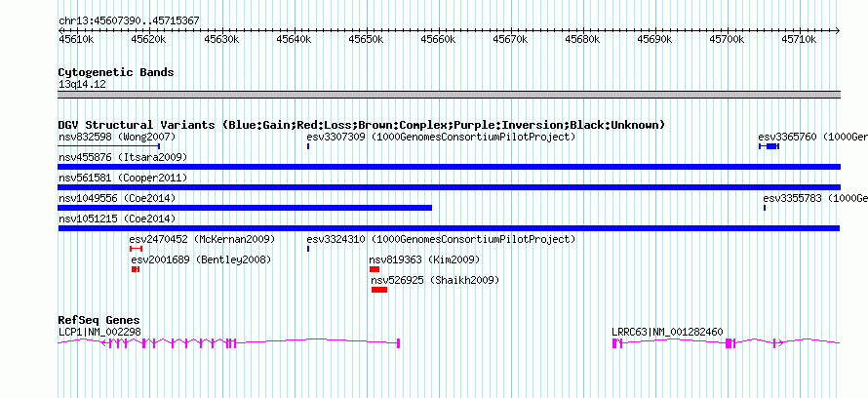Viewport: 868px width, 398px height.
Task: Open the LRRC63|NM_001282460 gene label
Action: point(667,332)
